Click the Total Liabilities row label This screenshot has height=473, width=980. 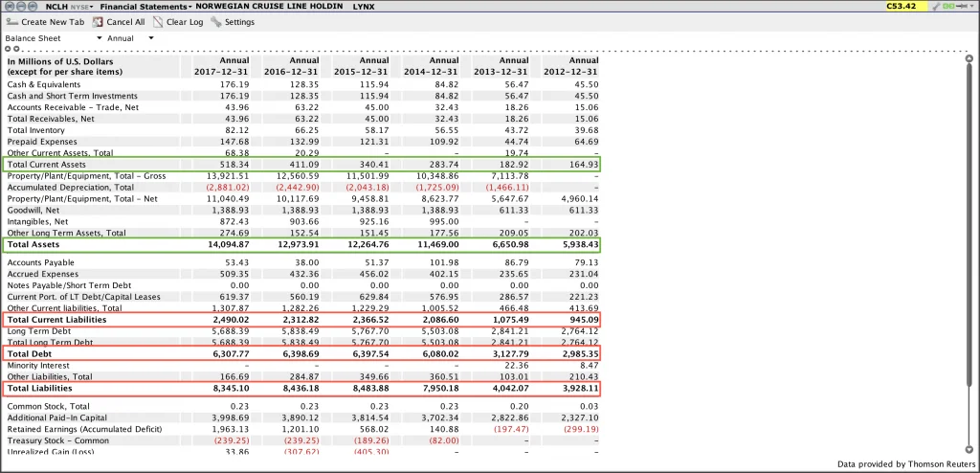coord(39,389)
